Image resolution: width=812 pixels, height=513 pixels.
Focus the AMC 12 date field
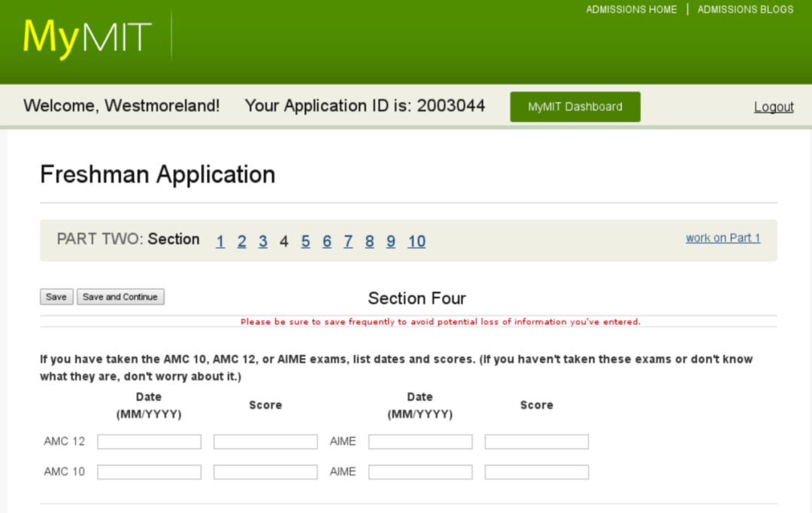(x=149, y=442)
